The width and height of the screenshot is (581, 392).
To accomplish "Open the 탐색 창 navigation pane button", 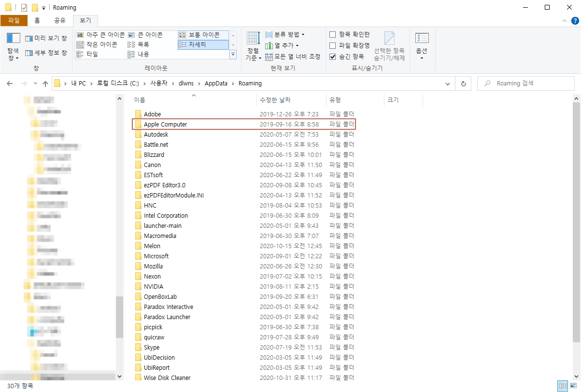I will click(x=13, y=47).
